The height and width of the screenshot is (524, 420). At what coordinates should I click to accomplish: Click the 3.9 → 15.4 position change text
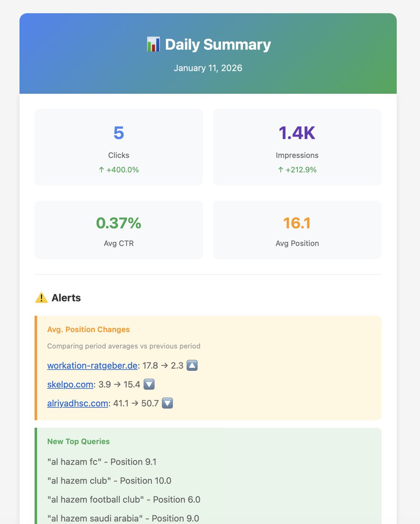(x=119, y=384)
